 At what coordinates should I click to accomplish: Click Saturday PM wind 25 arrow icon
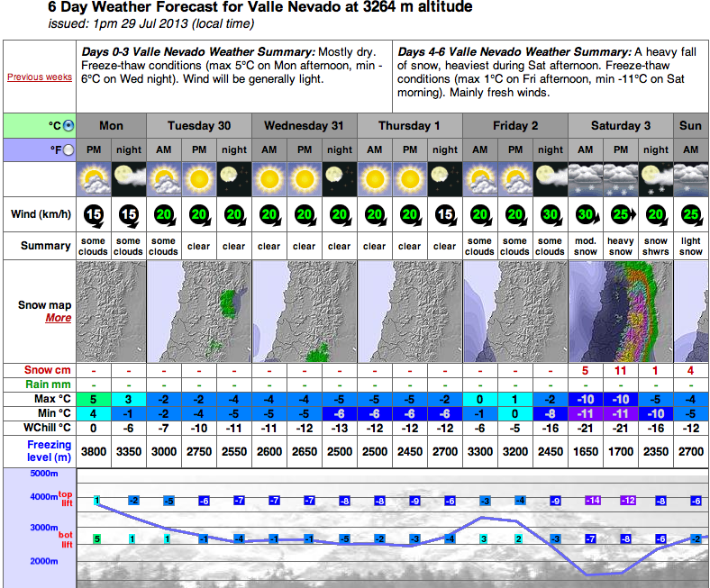point(624,214)
